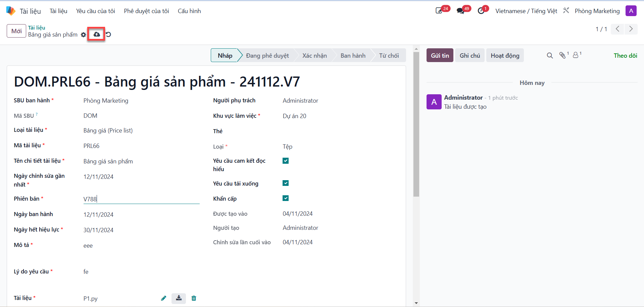This screenshot has height=307, width=644.
Task: Switch language via Vietnamese / Tiếng Việt
Action: pyautogui.click(x=526, y=11)
